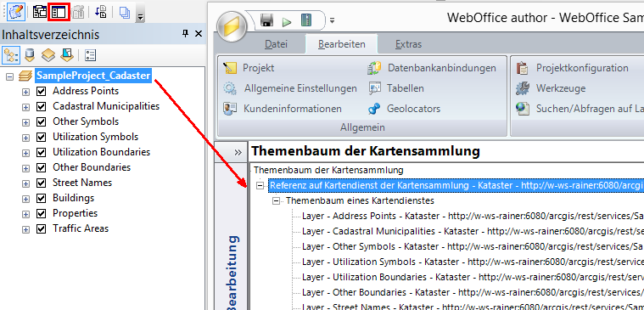Click the green play arrow icon
Screen dimensions: 644x310
[287, 21]
